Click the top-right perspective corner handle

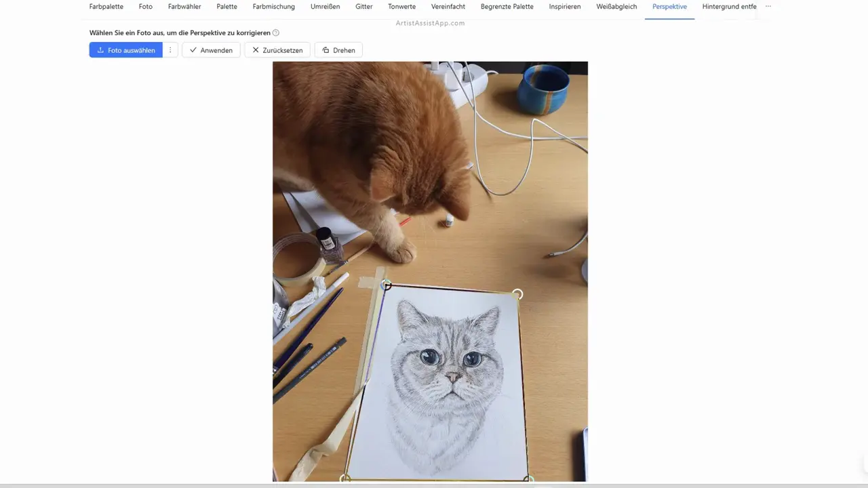click(x=517, y=294)
